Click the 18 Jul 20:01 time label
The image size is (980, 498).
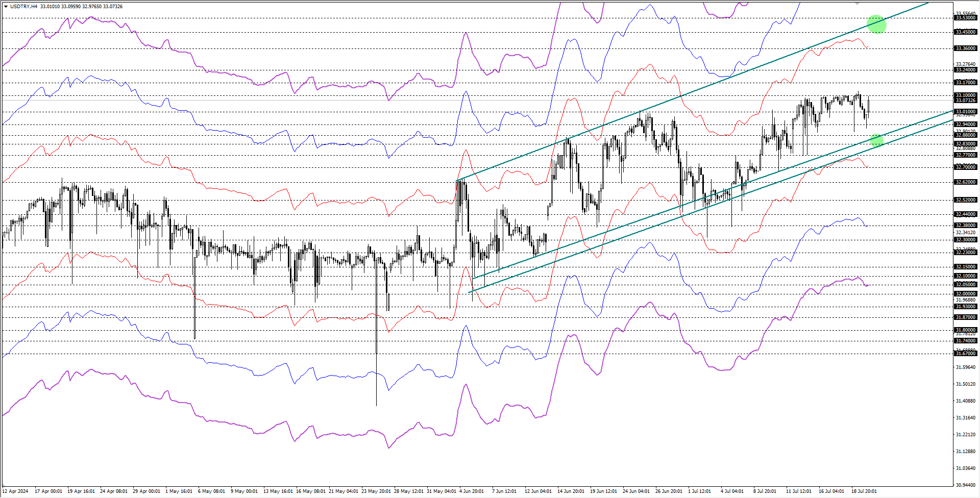coord(864,491)
